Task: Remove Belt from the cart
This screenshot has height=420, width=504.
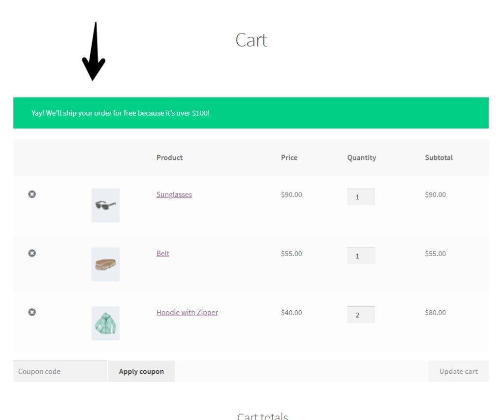Action: (32, 253)
